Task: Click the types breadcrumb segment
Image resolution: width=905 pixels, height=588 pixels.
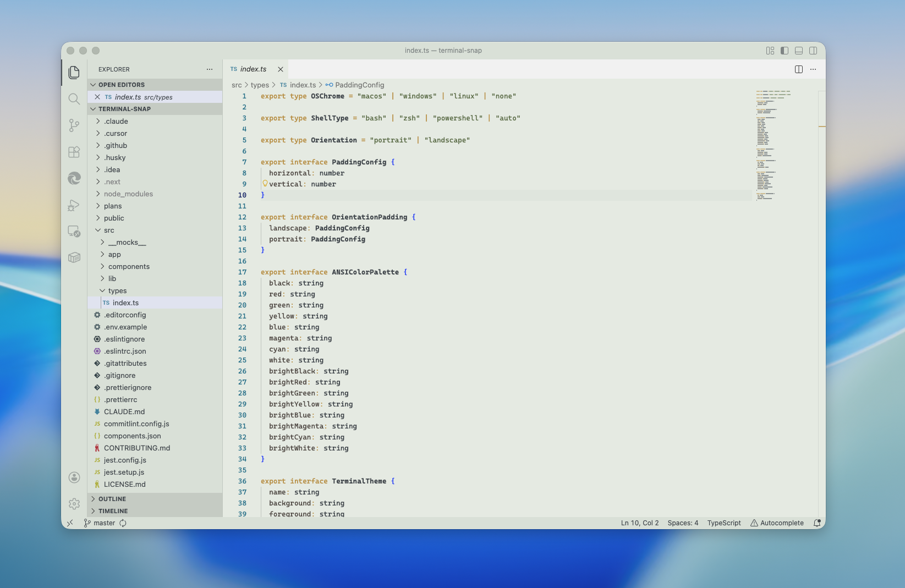Action: tap(260, 85)
